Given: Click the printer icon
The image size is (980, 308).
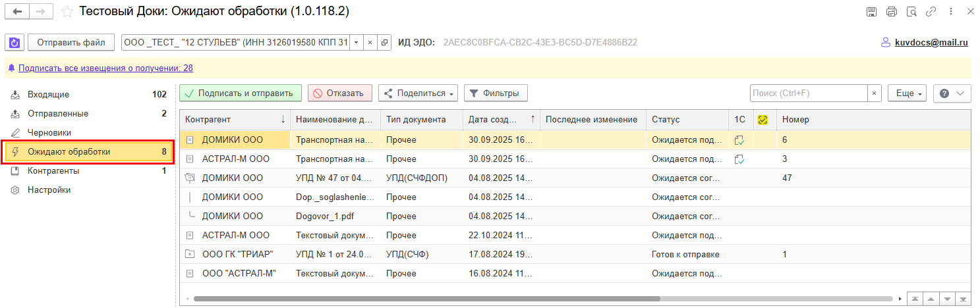Looking at the screenshot, I should coord(891,12).
